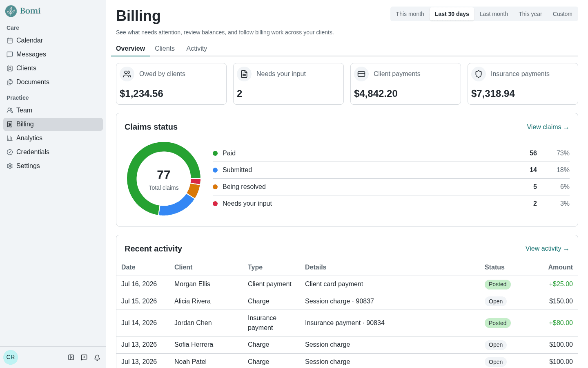Click the Client payments card icon
Screen dimensions: 588x368
click(361, 74)
